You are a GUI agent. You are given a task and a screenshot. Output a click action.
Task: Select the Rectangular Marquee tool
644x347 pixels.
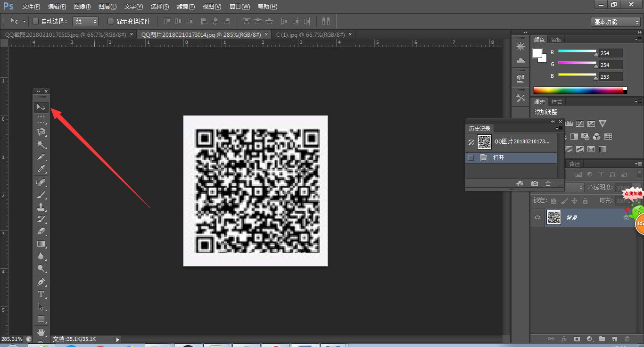[x=41, y=119]
